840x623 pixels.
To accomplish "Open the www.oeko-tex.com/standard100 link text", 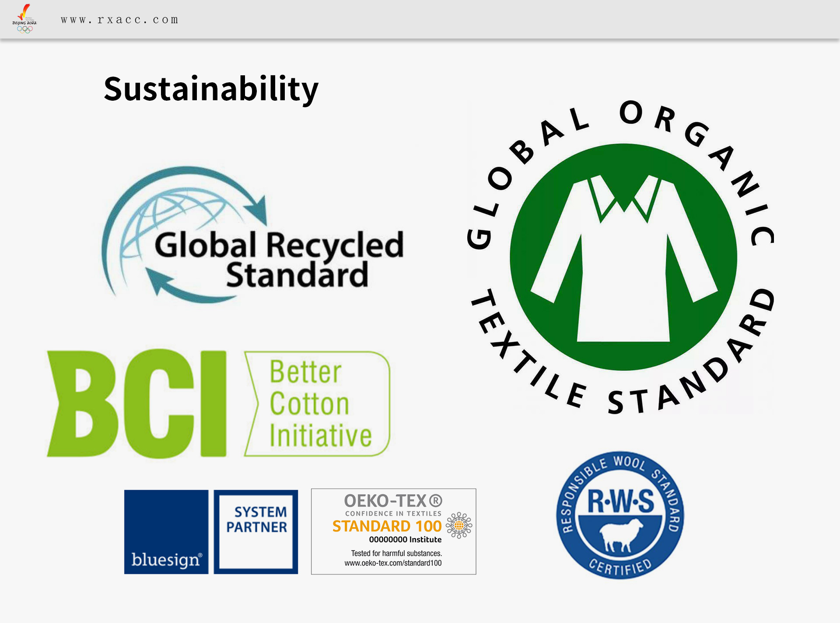I will pos(393,563).
